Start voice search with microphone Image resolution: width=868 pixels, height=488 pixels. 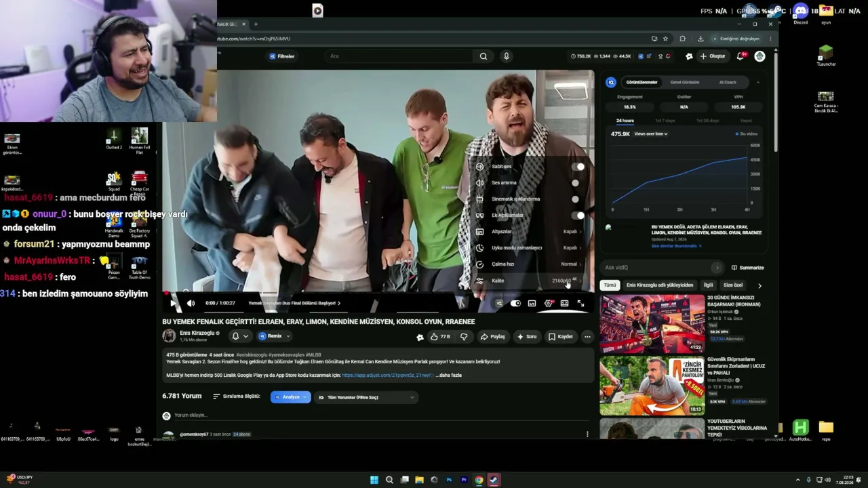point(506,56)
